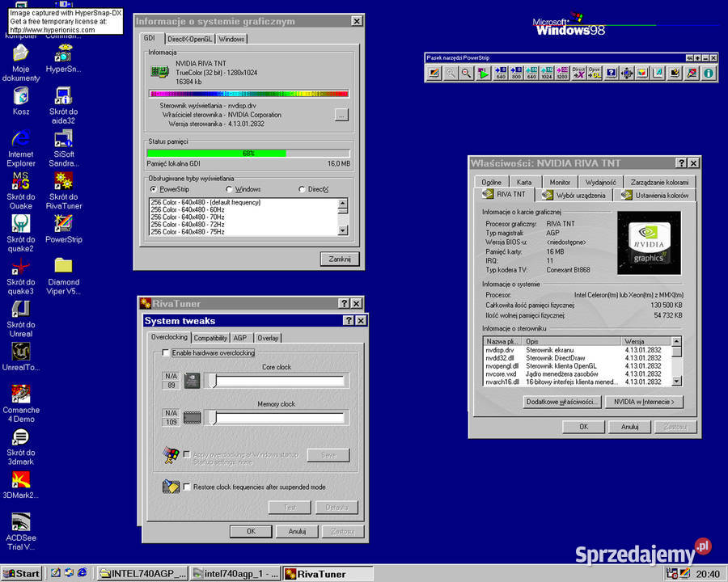Click the Internet Explorer quick launch icon
This screenshot has height=582, width=728.
(83, 573)
